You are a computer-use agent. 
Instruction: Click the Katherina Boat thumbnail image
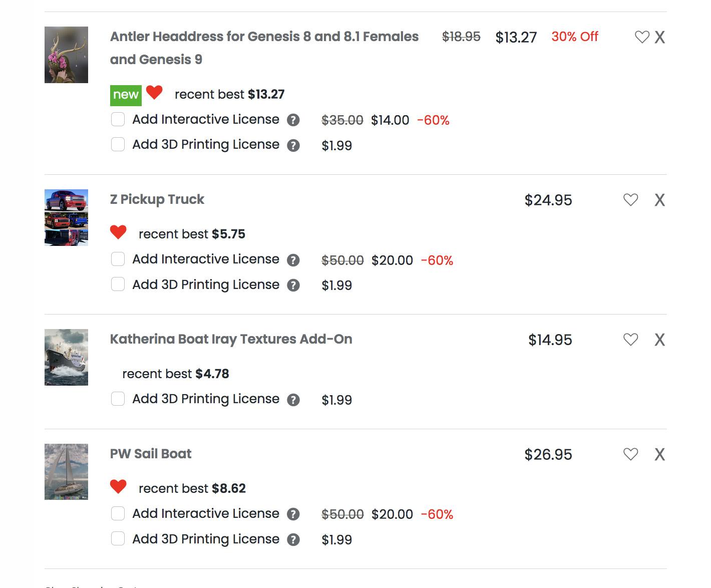tap(66, 357)
